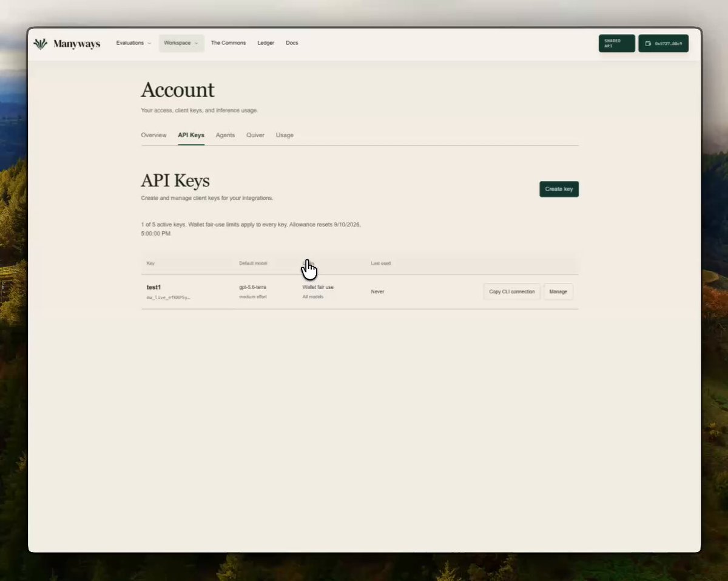
Task: View the Usage tab
Action: (285, 135)
